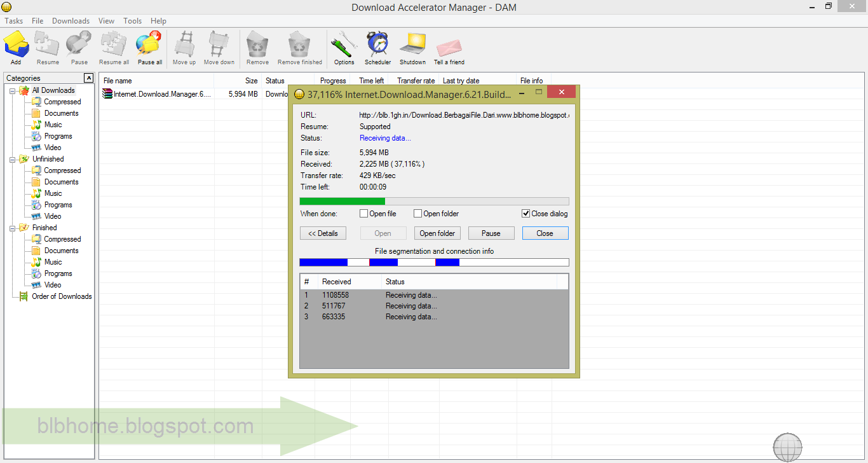868x463 pixels.
Task: Open the File menu
Action: (x=37, y=21)
